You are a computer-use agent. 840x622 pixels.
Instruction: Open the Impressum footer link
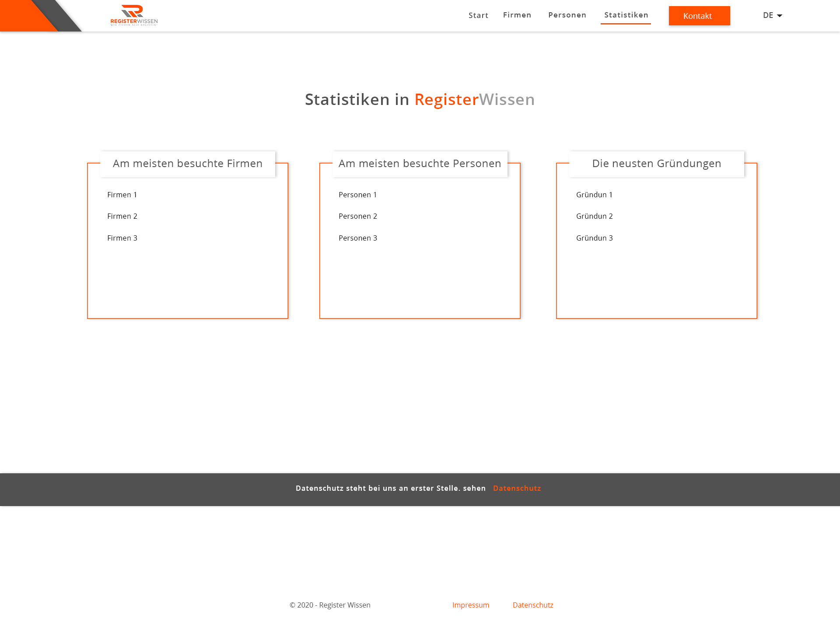point(471,605)
